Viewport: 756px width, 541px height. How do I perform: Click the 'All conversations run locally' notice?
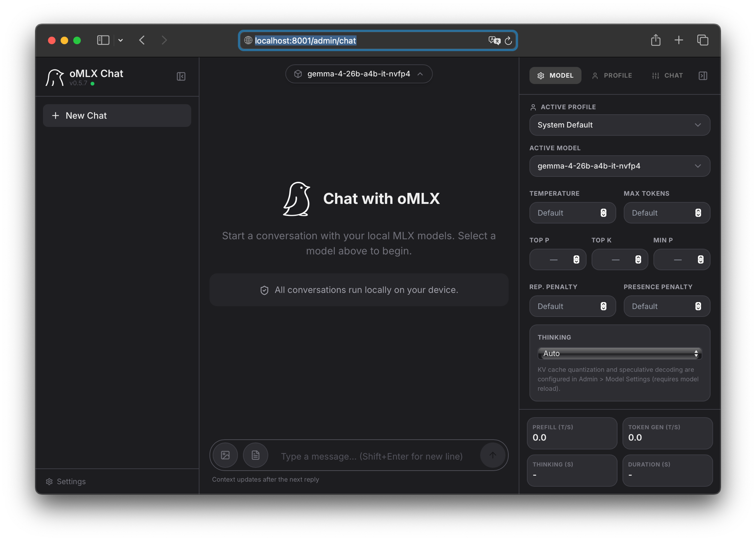[x=359, y=290]
